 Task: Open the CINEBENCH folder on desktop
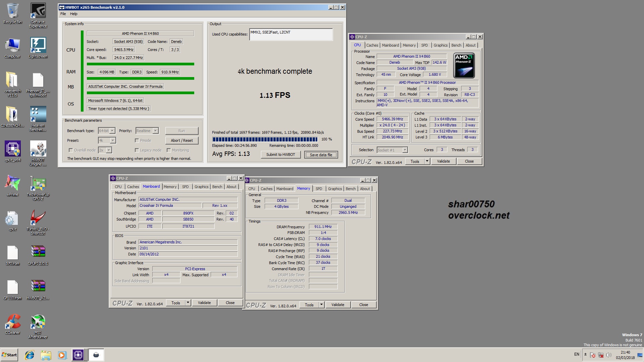12,117
